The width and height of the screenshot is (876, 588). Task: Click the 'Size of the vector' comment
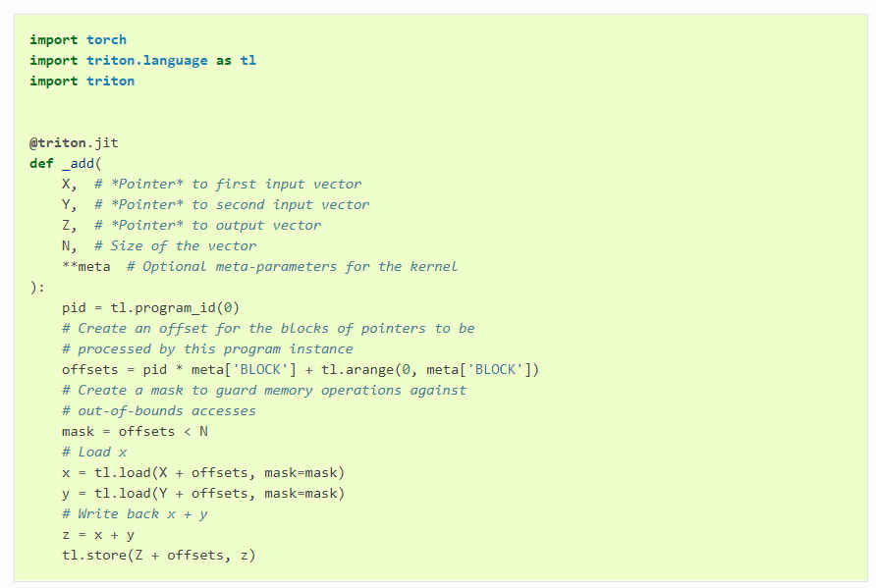click(x=176, y=246)
